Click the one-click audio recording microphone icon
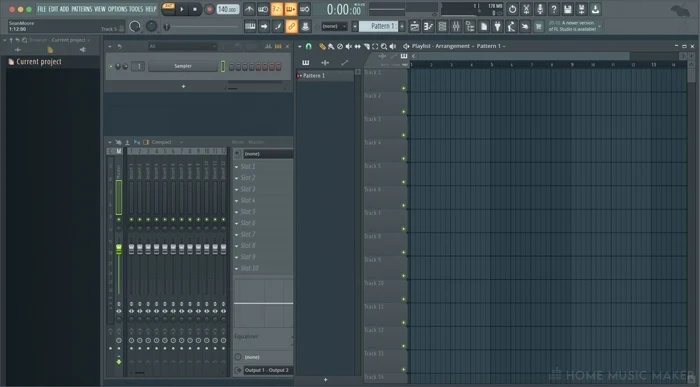The image size is (700, 387). point(540,9)
